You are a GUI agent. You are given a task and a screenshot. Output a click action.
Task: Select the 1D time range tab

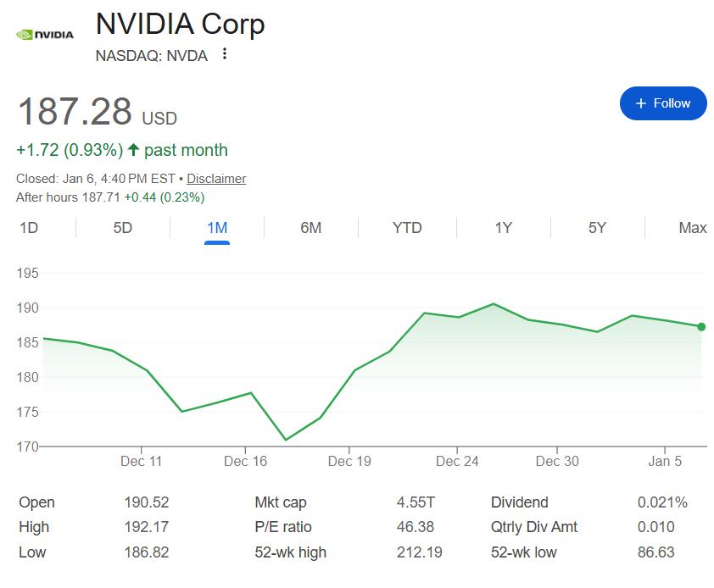click(x=29, y=228)
